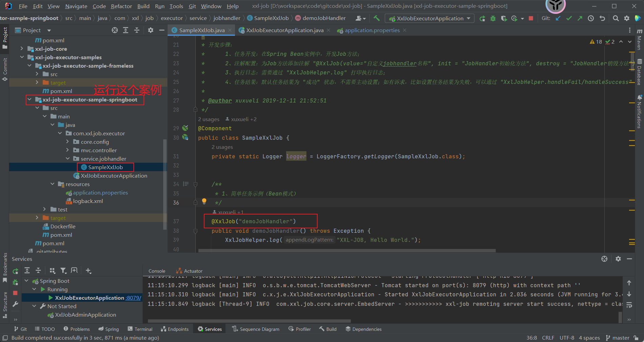Click the horizontal scrollbar under the console output
The image size is (644, 342).
249,321
